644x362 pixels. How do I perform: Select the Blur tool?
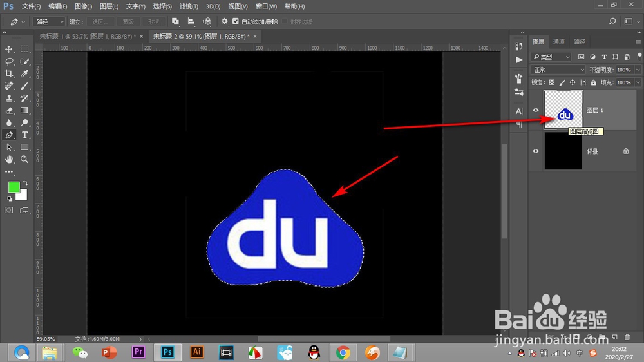coord(8,122)
